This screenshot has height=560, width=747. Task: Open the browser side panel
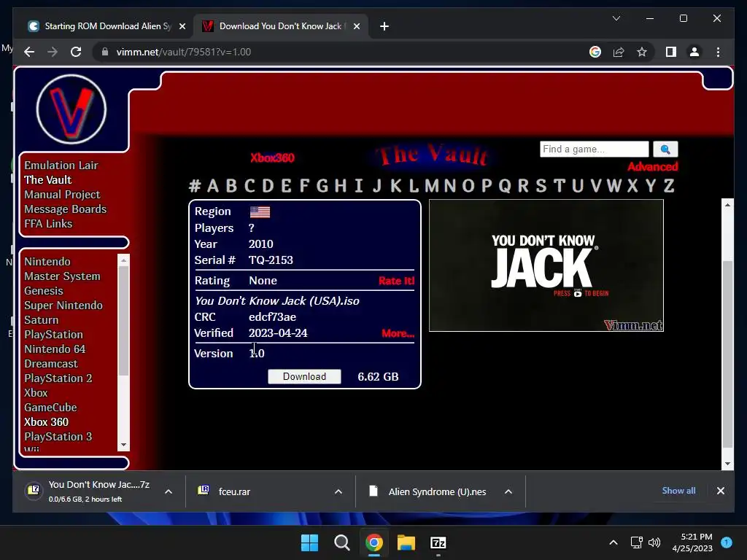coord(671,52)
